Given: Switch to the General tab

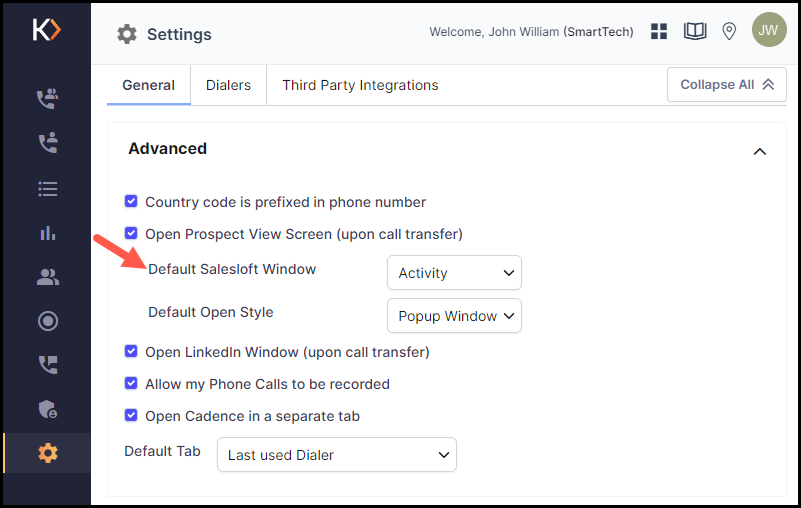Looking at the screenshot, I should pyautogui.click(x=149, y=85).
